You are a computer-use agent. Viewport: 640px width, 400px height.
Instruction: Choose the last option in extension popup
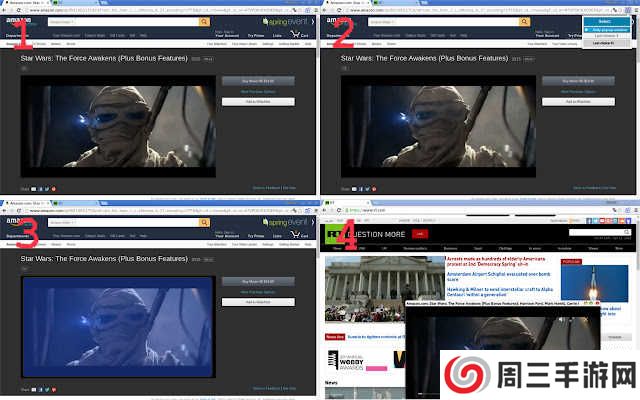604,42
